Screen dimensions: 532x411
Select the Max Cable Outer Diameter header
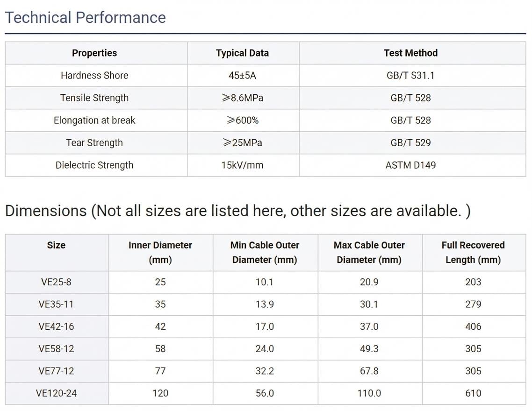pyautogui.click(x=369, y=252)
